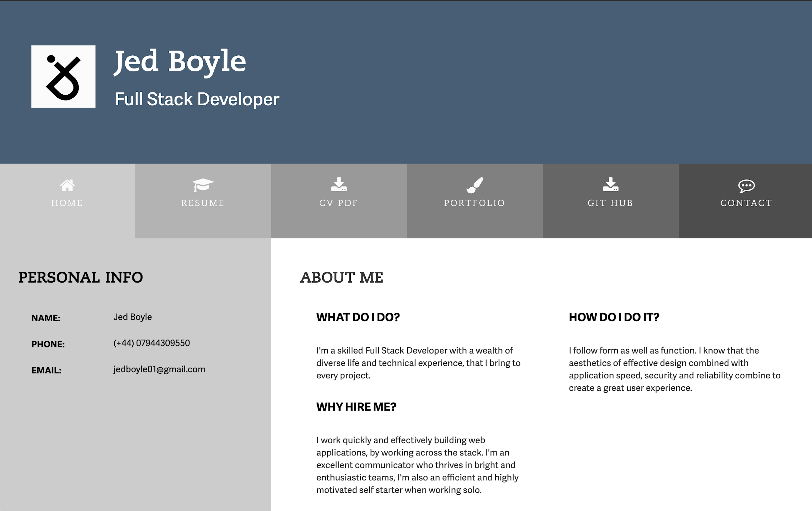
Task: Click the paragraph starting "I'm a skilled Full Stack"
Action: tap(419, 363)
